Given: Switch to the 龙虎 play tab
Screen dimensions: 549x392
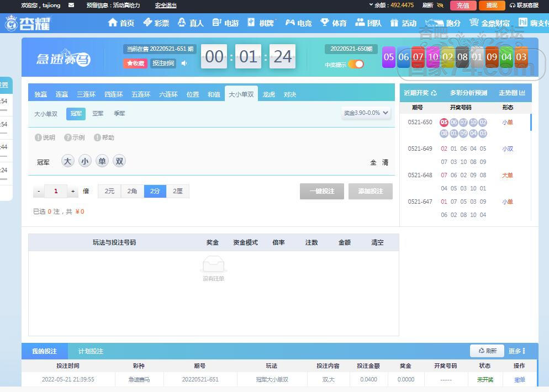Looking at the screenshot, I should 269,94.
